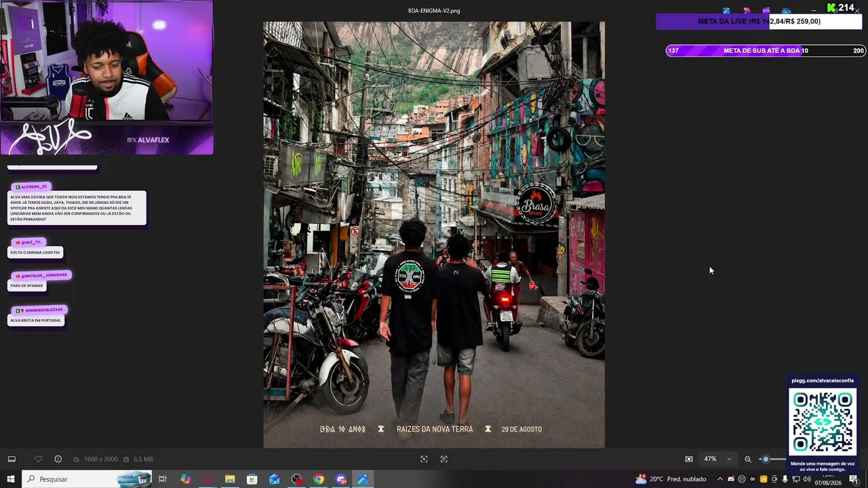Screen dimensions: 868x488
Task: Open the taskbar date 07/08/2026
Action: tap(828, 483)
